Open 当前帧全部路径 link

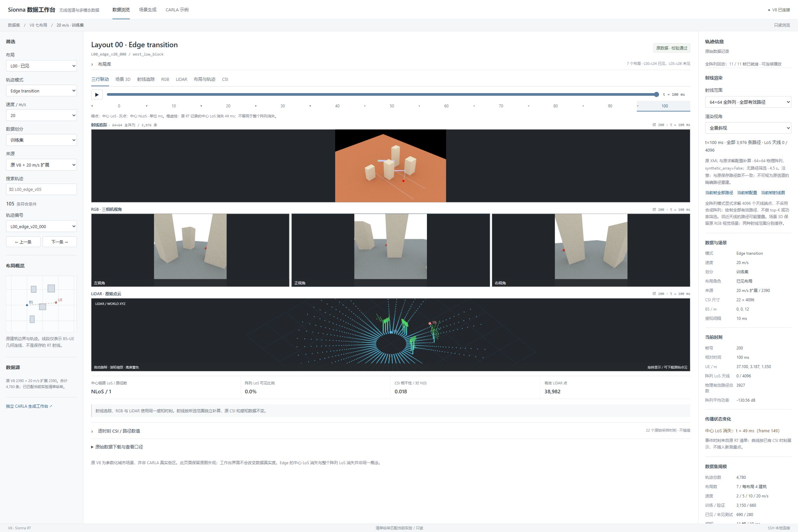coord(719,193)
